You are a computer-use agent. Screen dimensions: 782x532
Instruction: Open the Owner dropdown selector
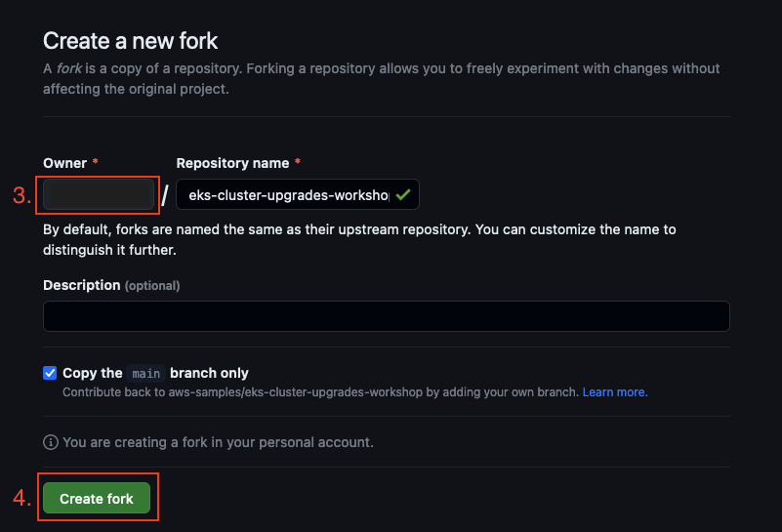point(99,194)
